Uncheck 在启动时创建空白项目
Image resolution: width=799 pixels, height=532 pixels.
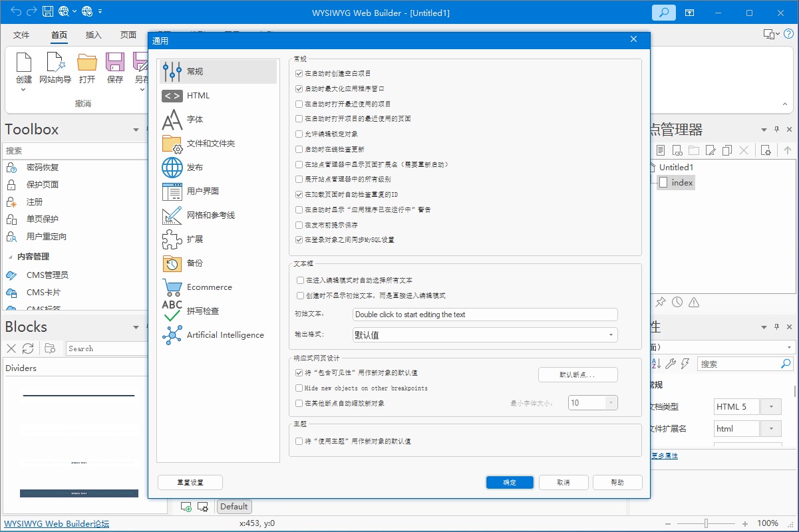[299, 73]
